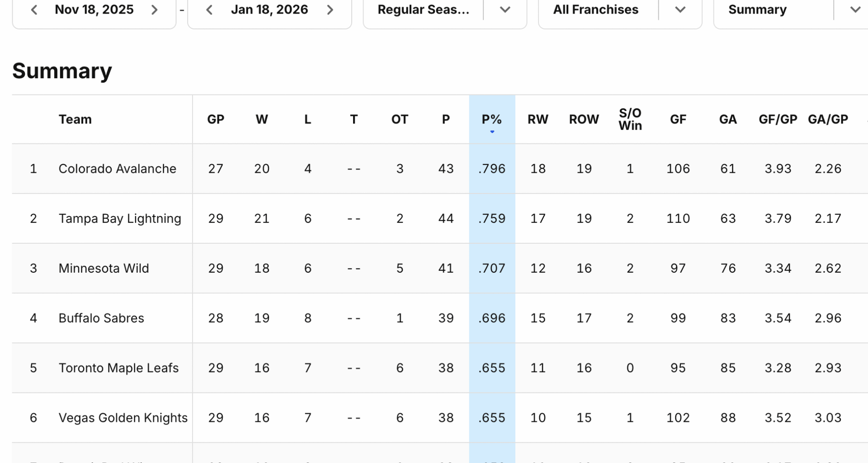
Task: Open Colorado Avalanche team page
Action: coord(117,168)
